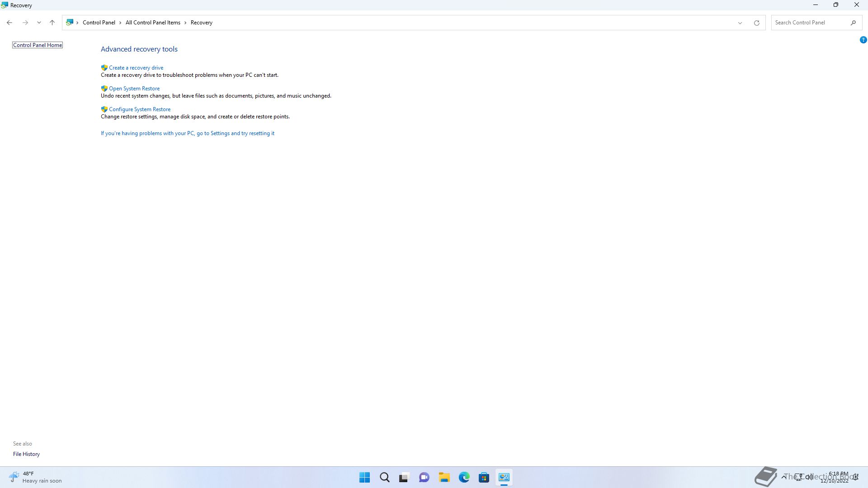The width and height of the screenshot is (868, 488).
Task: Launch Microsoft Edge from taskbar
Action: pos(464,477)
